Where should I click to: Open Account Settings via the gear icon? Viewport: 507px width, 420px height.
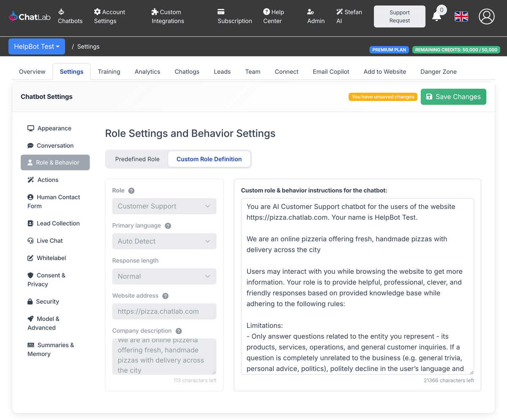coord(97,12)
